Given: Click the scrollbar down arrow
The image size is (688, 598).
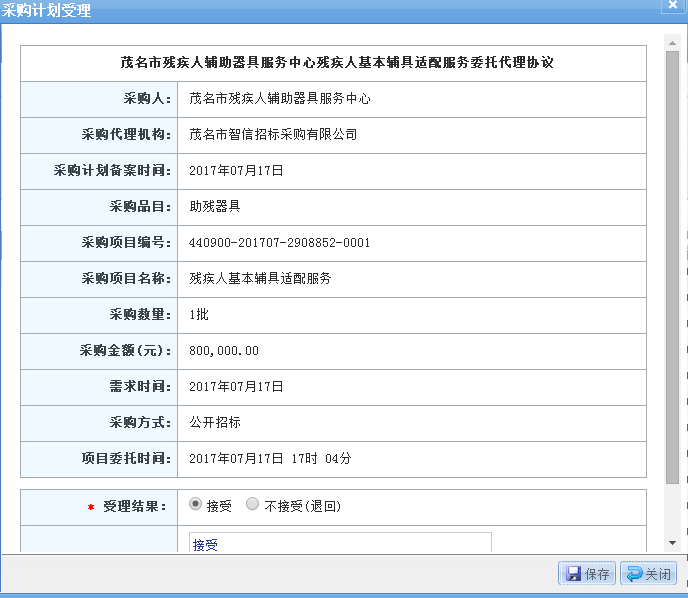Looking at the screenshot, I should pos(672,543).
